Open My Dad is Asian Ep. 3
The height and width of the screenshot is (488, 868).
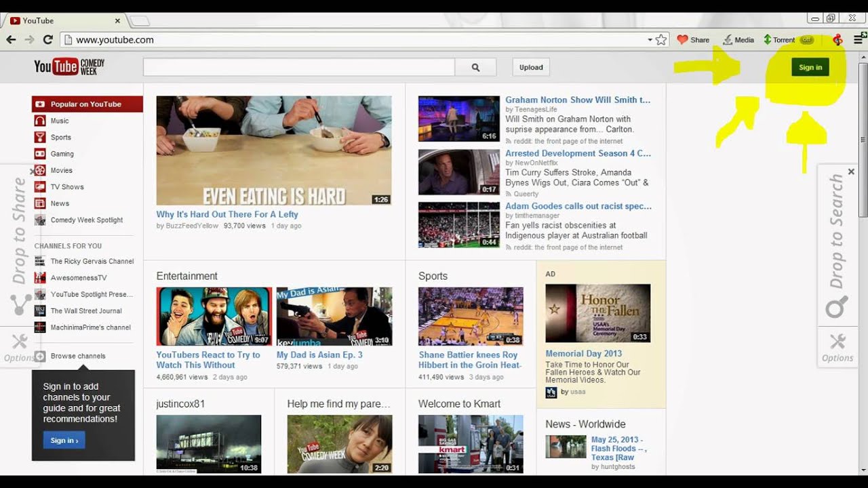click(319, 355)
